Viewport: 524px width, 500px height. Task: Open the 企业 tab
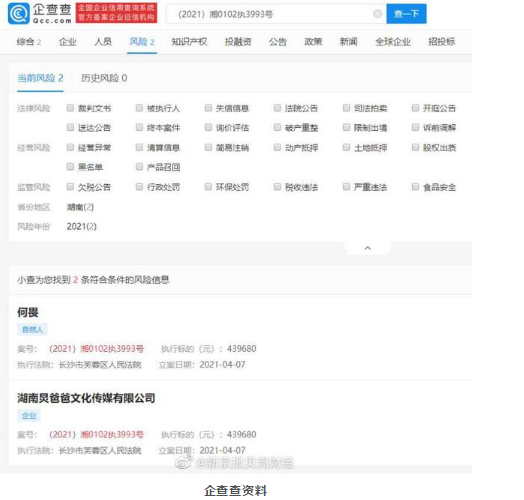pyautogui.click(x=68, y=42)
